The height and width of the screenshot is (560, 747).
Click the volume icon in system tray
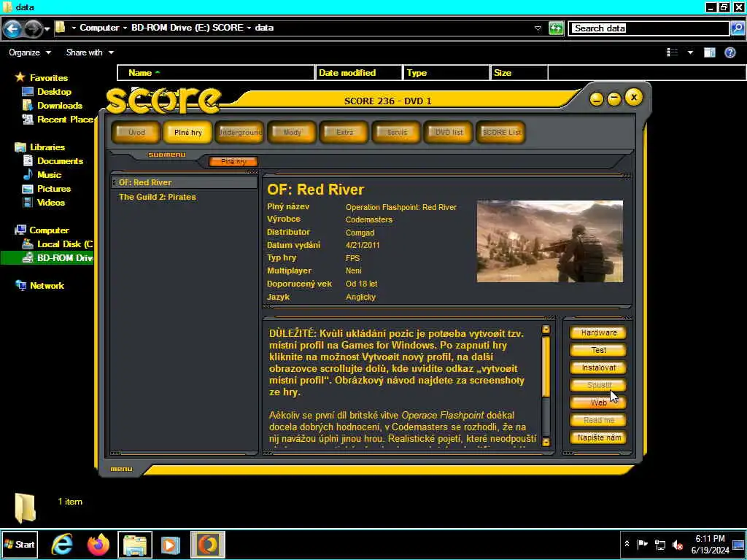tap(677, 545)
